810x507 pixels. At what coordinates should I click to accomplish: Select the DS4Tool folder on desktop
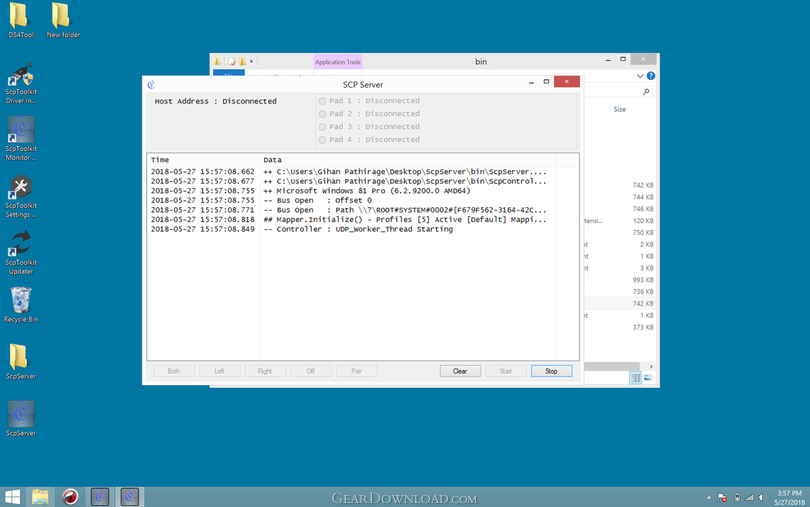click(21, 21)
